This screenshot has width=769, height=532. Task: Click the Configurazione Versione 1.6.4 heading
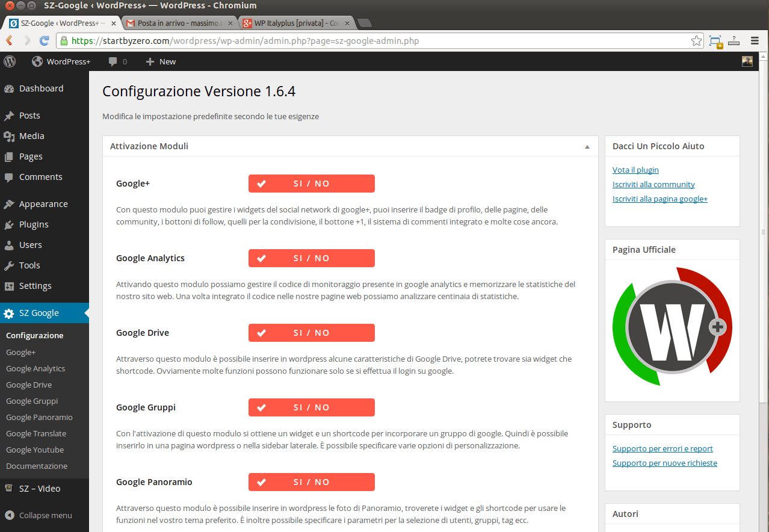tap(199, 91)
